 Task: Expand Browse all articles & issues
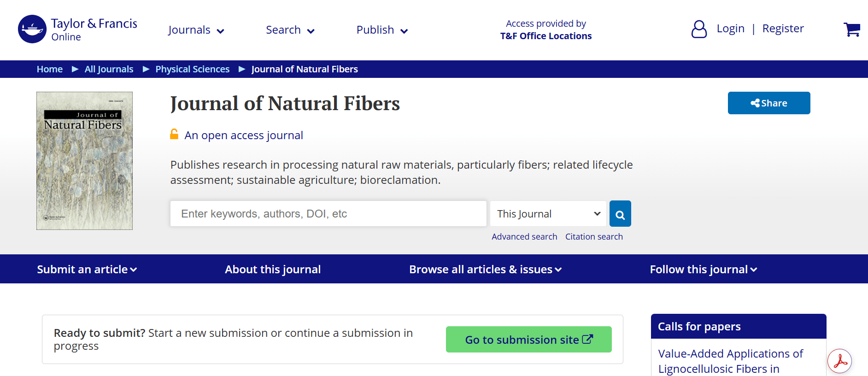tap(486, 269)
